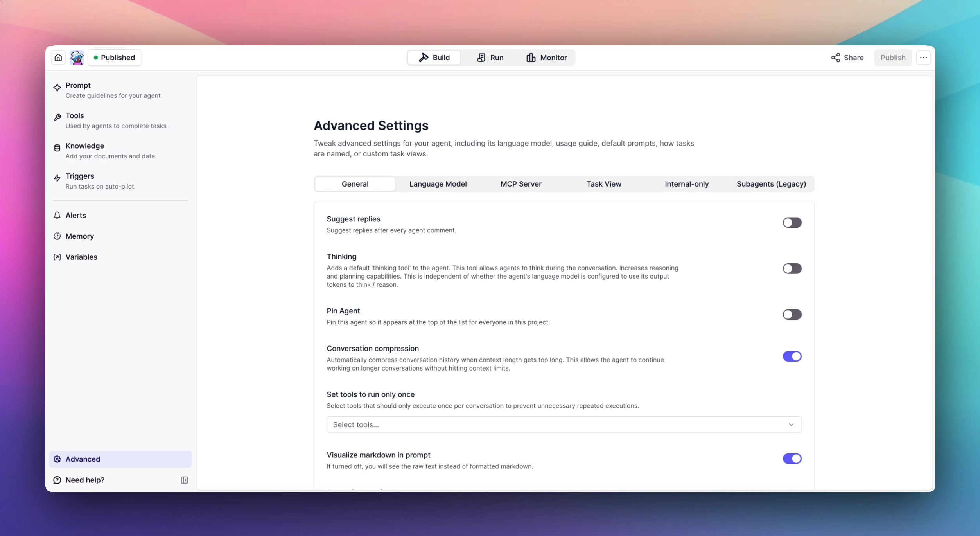Open the Select tools dropdown
The image size is (980, 536).
pos(564,424)
